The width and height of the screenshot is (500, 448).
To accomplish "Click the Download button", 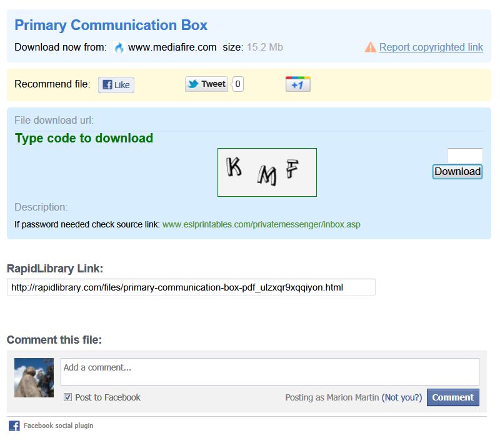I will pos(457,172).
